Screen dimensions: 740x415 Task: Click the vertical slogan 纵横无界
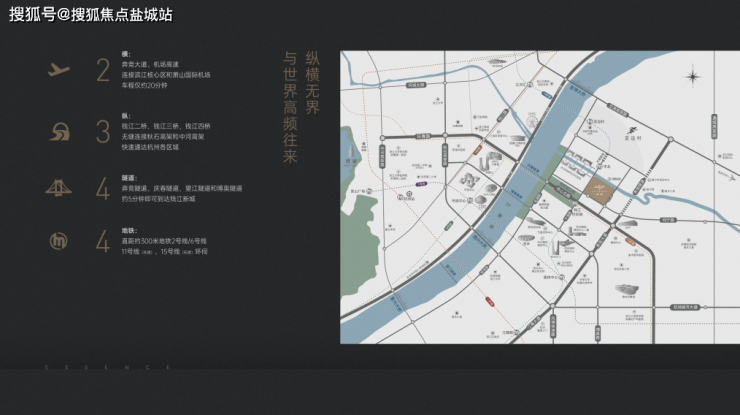pyautogui.click(x=311, y=84)
